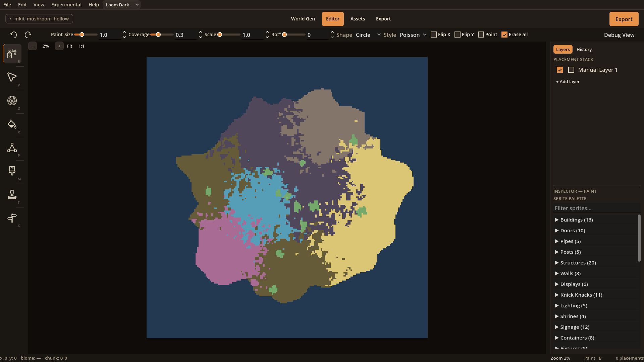
Task: Switch to History panel tab
Action: [x=584, y=49]
